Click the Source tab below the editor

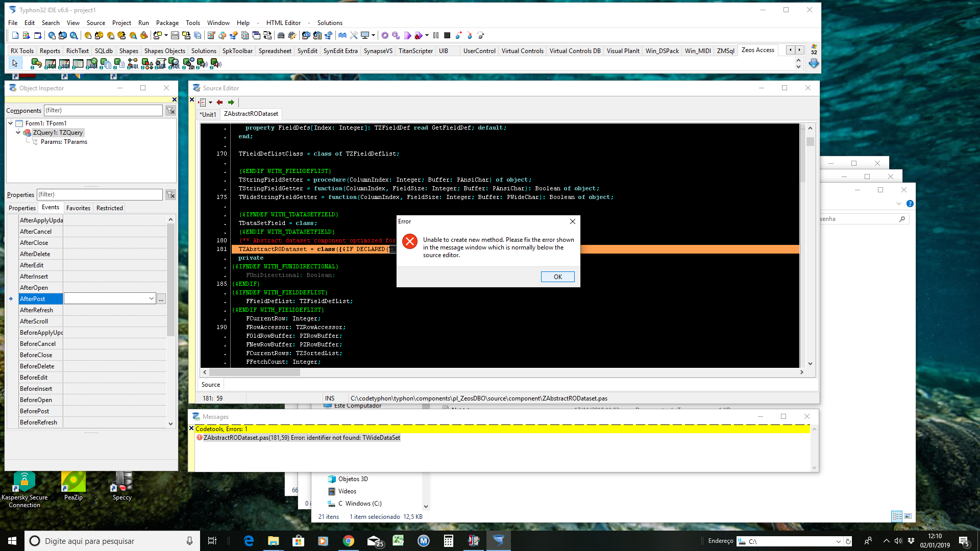(x=211, y=385)
